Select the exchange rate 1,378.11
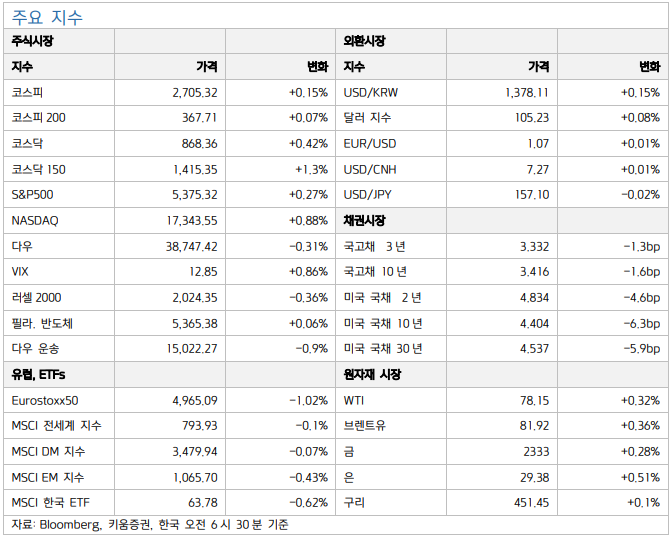This screenshot has height=537, width=671. point(527,92)
